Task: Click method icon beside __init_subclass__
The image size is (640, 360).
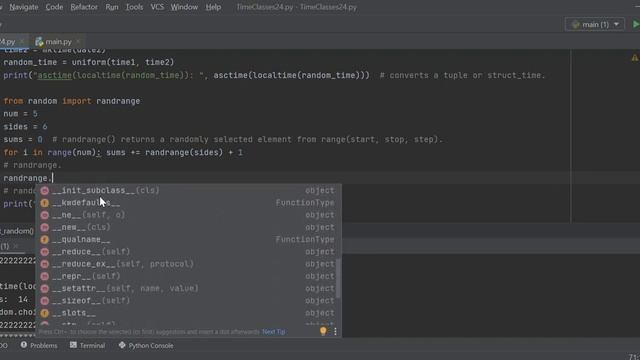Action: 44,191
